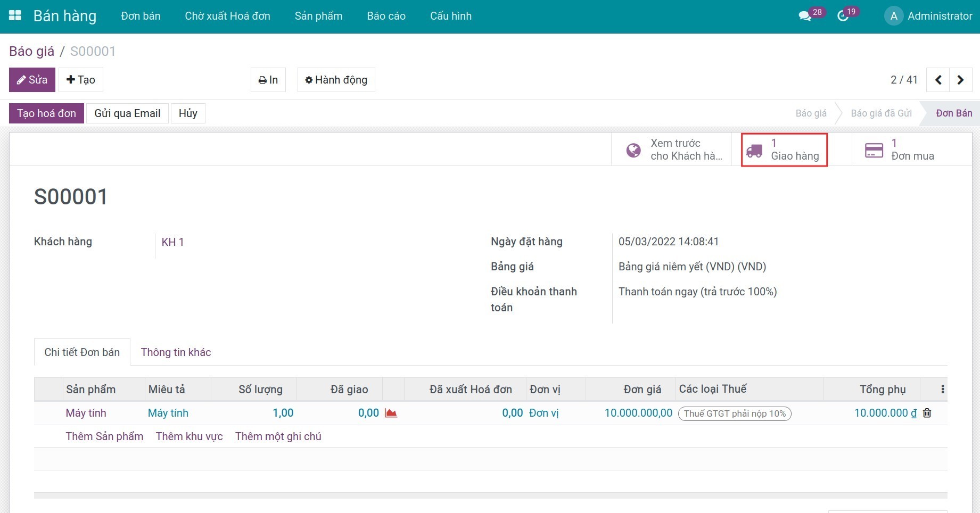This screenshot has width=980, height=513.
Task: Open the column options kebab icon
Action: click(942, 389)
